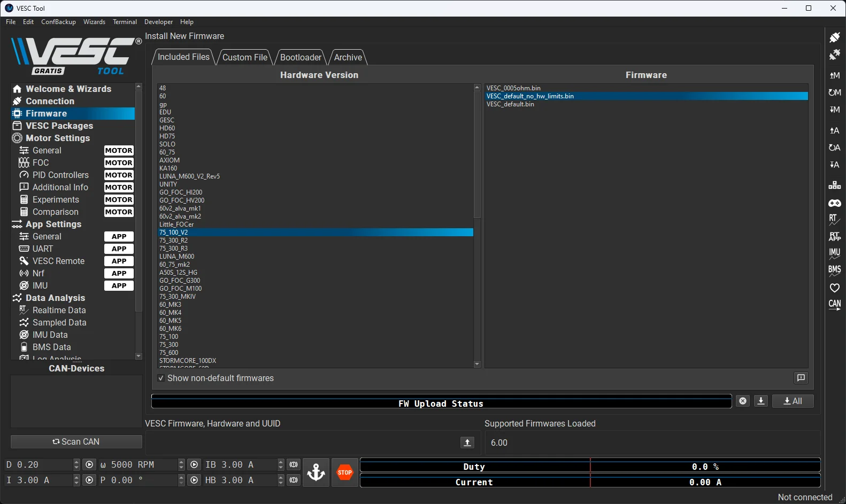
Task: Select VESC_default.bin firmware file
Action: coord(647,104)
